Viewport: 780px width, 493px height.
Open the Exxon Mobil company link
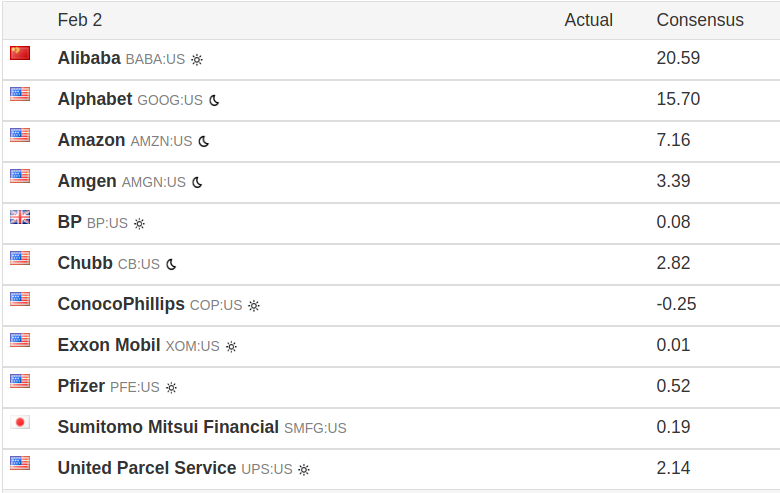tap(109, 345)
